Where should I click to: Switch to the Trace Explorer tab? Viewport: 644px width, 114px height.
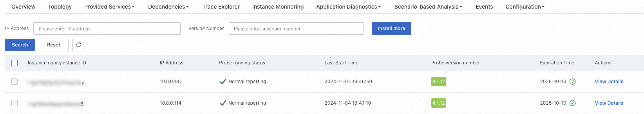pos(221,7)
